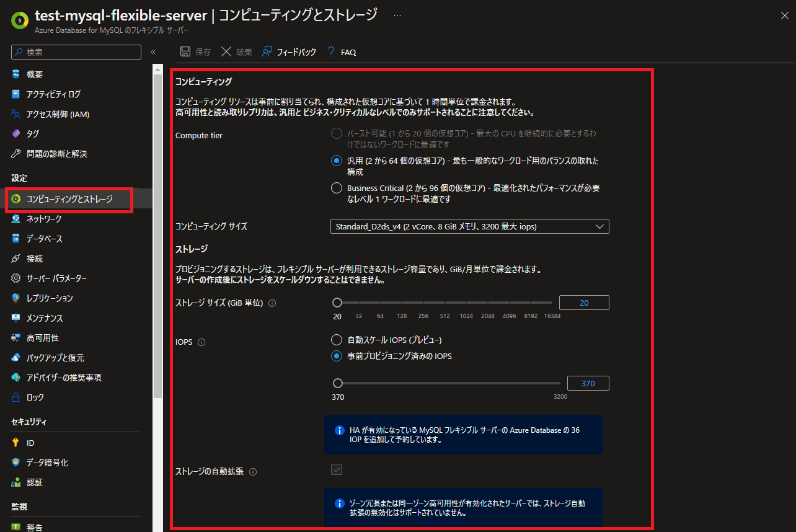Click the storage size slider handle
The height and width of the screenshot is (532, 796).
click(337, 303)
